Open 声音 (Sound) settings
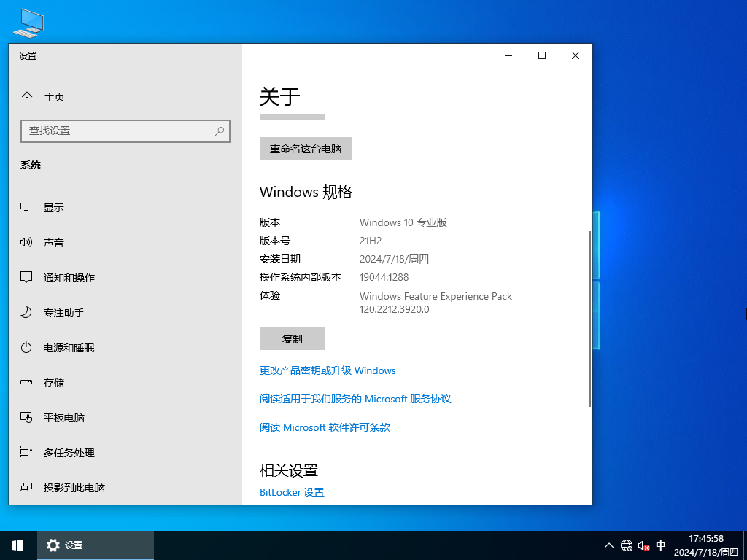This screenshot has height=560, width=747. coord(53,242)
